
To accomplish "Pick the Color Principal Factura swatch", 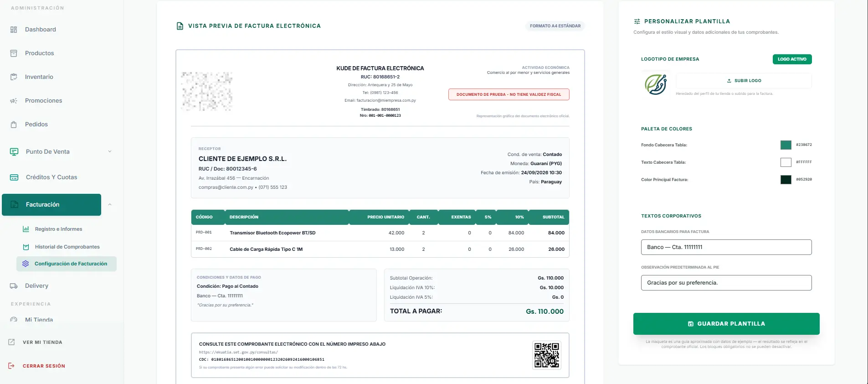I will [786, 180].
